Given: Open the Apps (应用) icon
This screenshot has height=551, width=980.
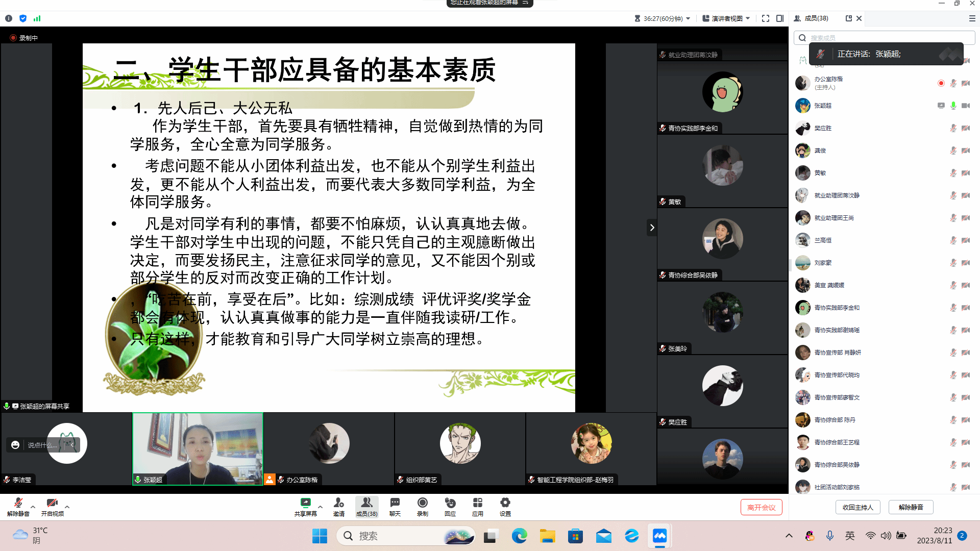Looking at the screenshot, I should click(477, 504).
